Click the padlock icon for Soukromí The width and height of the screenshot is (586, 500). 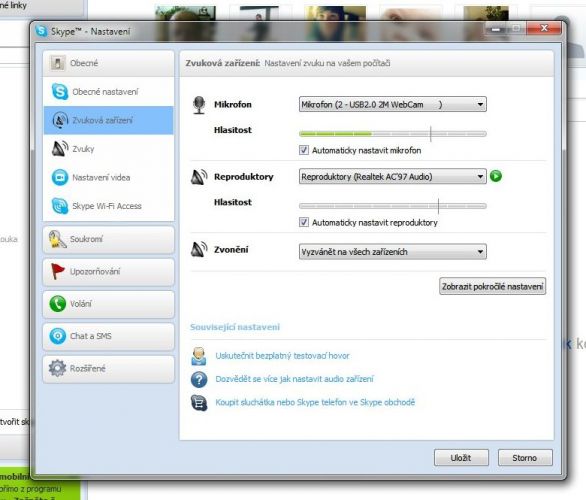(x=57, y=239)
